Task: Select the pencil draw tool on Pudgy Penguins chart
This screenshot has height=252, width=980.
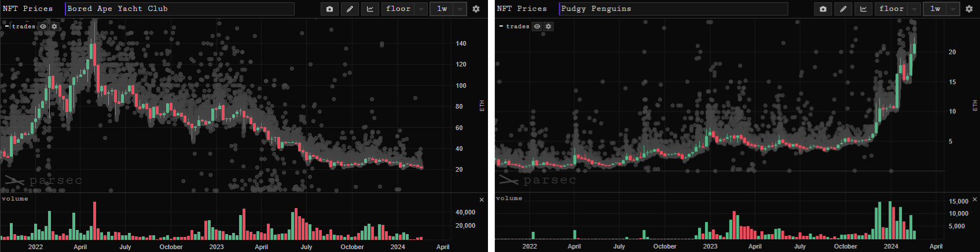Action: click(843, 9)
